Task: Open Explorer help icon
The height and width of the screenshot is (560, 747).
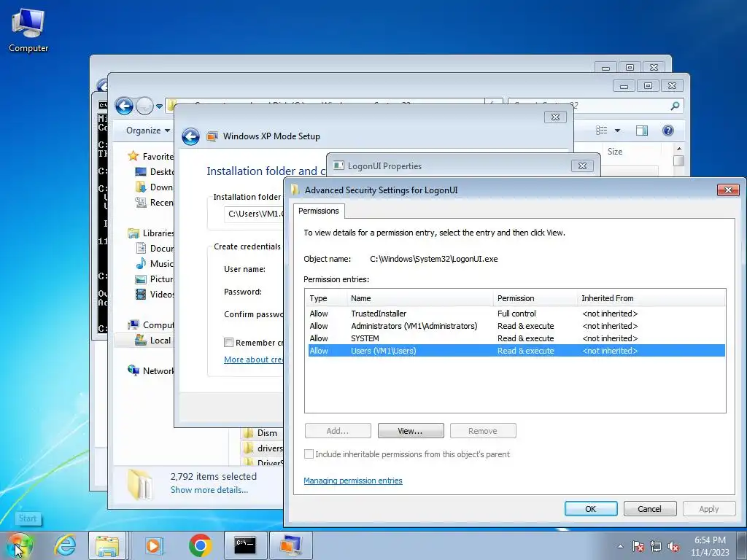Action: [x=668, y=131]
